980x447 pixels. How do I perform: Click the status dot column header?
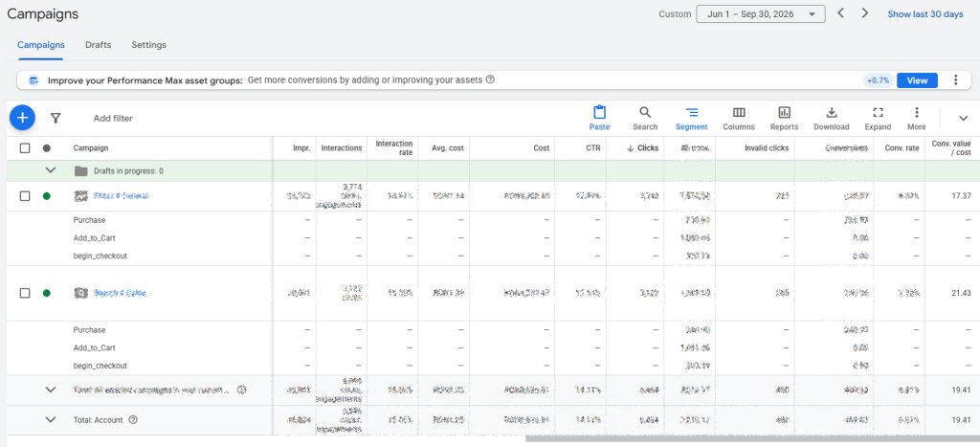click(x=46, y=148)
